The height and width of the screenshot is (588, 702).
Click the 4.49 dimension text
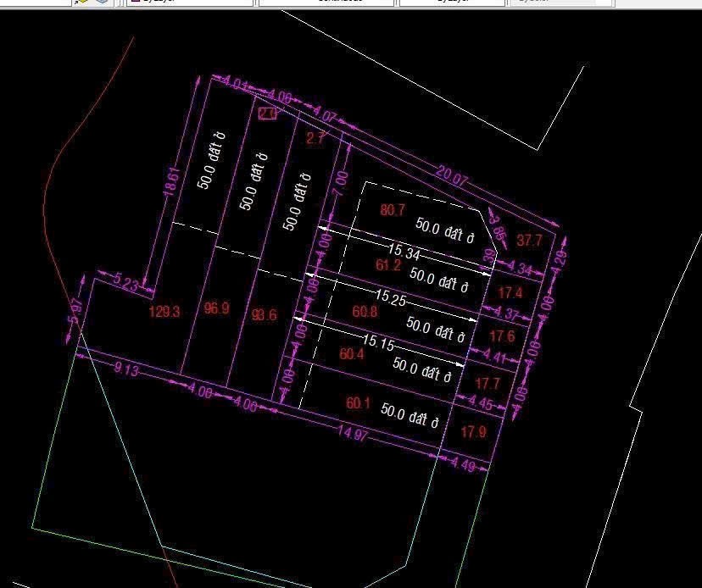(463, 465)
